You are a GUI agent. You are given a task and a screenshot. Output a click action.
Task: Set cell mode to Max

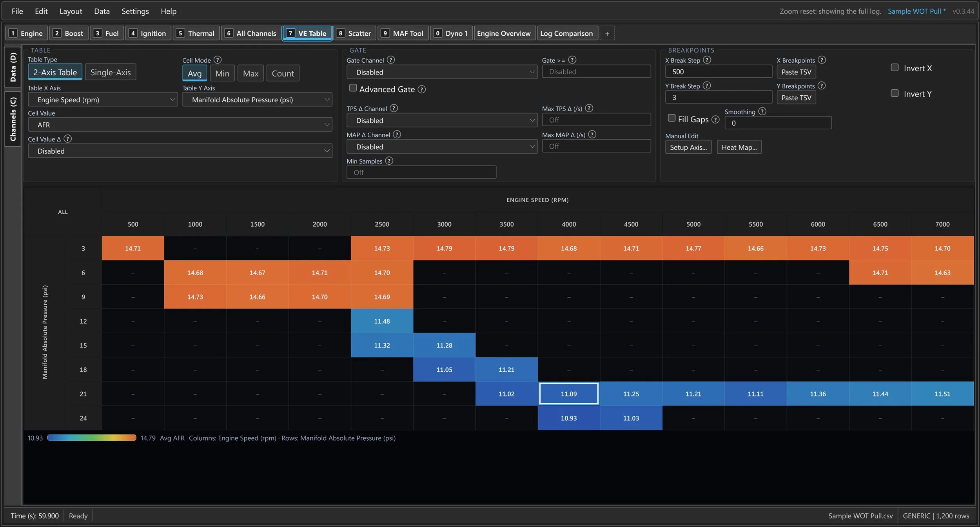(250, 73)
